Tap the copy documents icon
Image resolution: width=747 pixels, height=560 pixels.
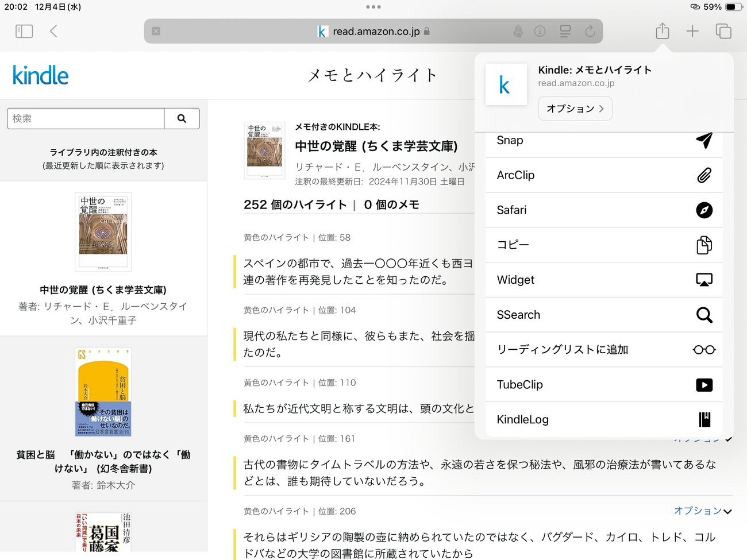coord(704,245)
